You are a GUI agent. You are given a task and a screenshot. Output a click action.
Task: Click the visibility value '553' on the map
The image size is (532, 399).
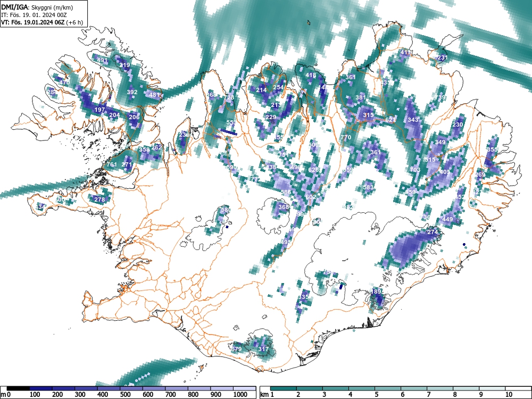[231, 122]
